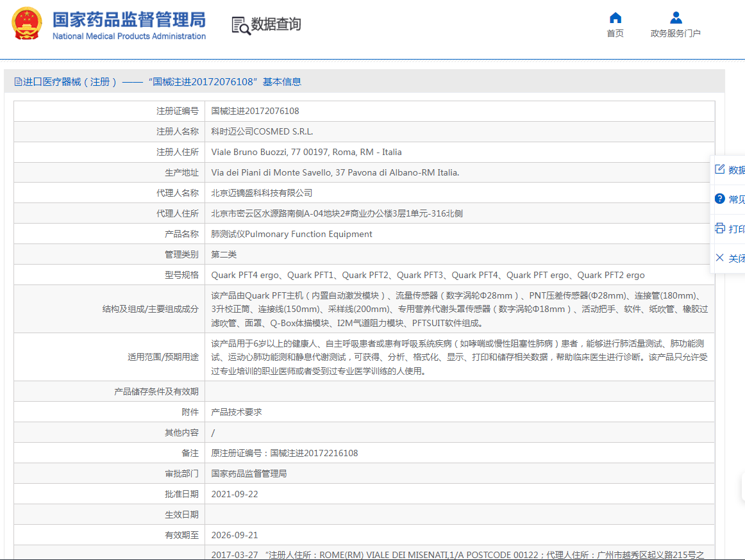Click National Medical Products Administration text
Screen dimensions: 745x560
(x=129, y=36)
